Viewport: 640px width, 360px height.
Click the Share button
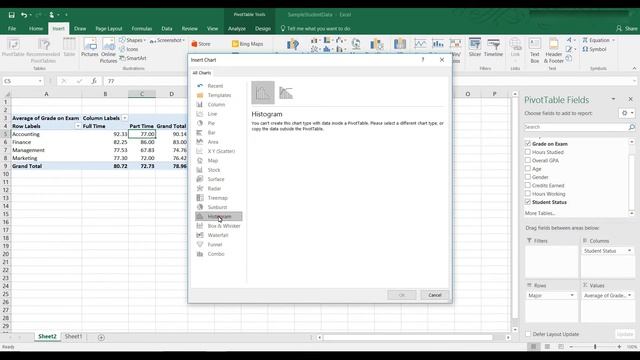(x=627, y=29)
